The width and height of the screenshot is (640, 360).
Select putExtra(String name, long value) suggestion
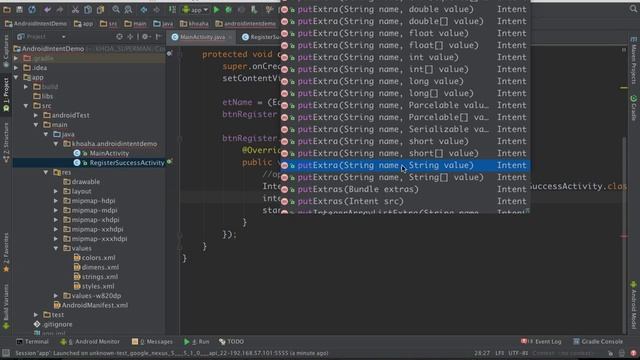[x=405, y=81]
